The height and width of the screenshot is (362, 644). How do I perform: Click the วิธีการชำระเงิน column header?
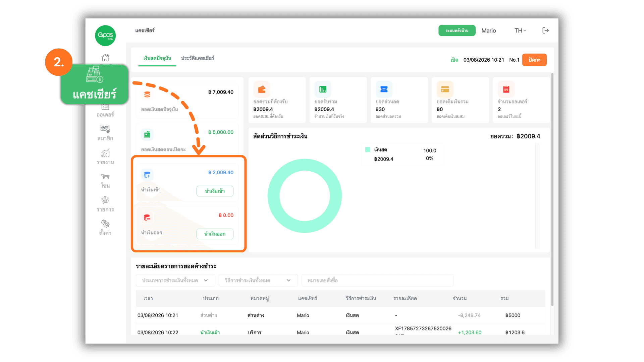(361, 298)
